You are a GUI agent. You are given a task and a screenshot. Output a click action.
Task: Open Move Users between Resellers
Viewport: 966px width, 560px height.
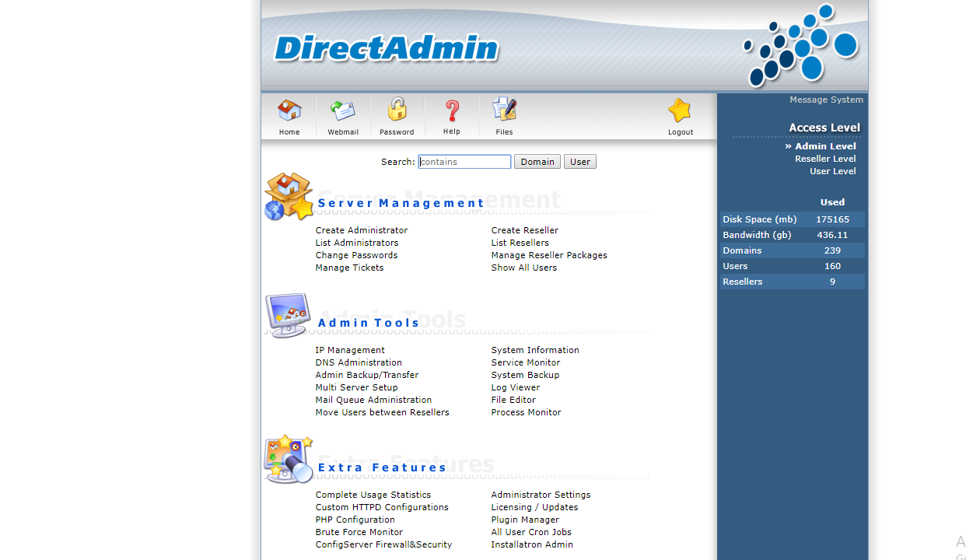tap(383, 412)
